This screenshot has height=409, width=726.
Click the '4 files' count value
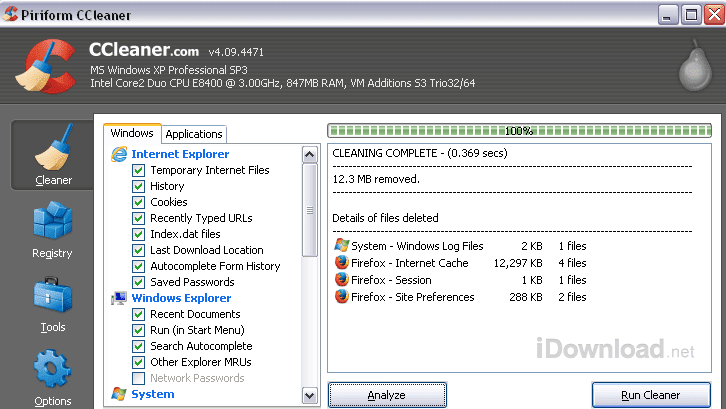click(x=572, y=263)
